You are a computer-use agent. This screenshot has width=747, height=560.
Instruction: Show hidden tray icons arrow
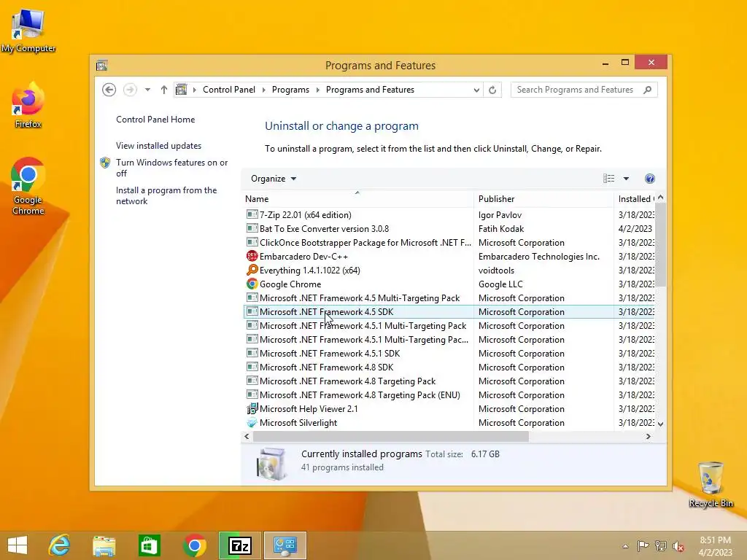click(625, 546)
